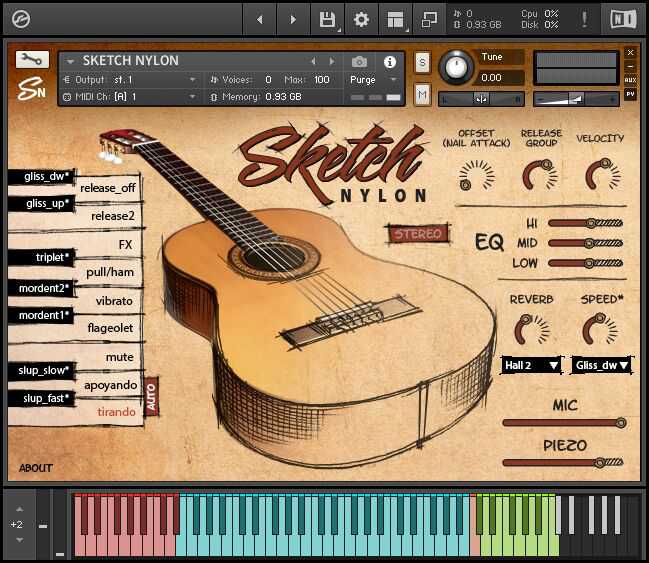Image resolution: width=649 pixels, height=563 pixels.
Task: Click the gliss_up keyswitch button
Action: tap(42, 204)
